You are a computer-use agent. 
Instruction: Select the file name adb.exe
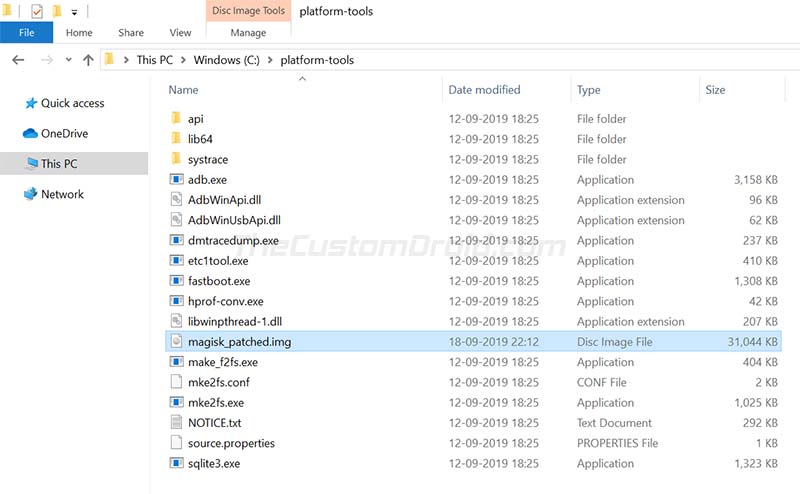207,180
